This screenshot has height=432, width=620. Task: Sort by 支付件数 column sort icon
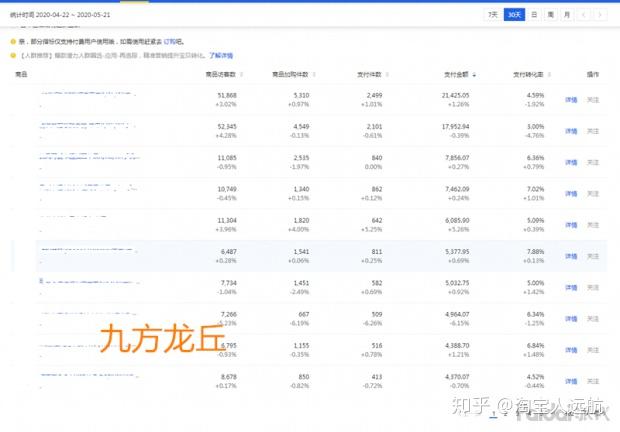pyautogui.click(x=387, y=74)
